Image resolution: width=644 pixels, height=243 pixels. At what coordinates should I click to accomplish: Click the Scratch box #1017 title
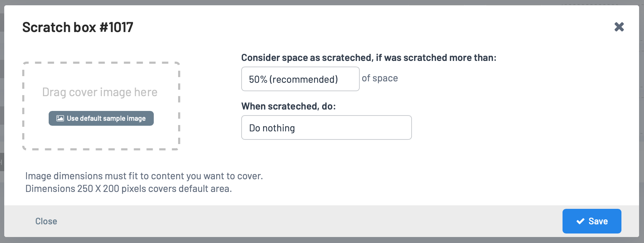78,27
